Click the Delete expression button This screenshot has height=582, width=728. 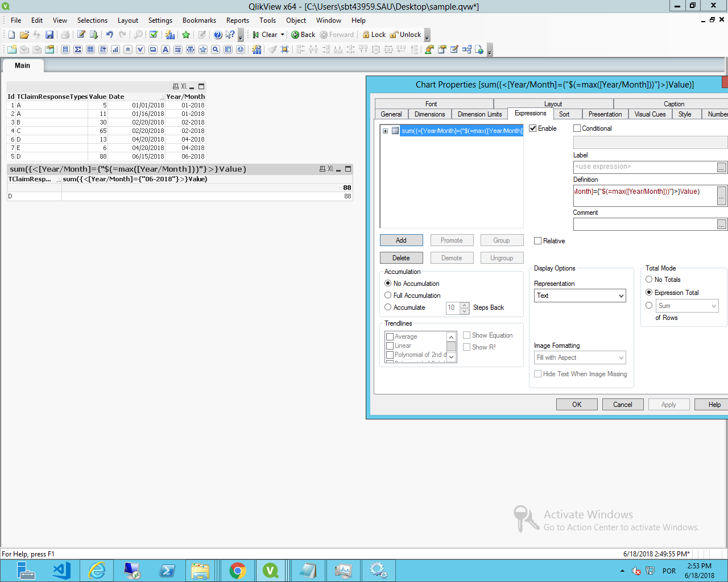(x=401, y=258)
